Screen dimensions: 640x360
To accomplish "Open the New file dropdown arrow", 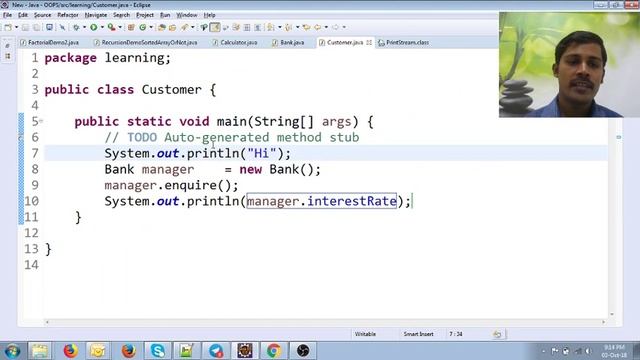I will (16, 27).
